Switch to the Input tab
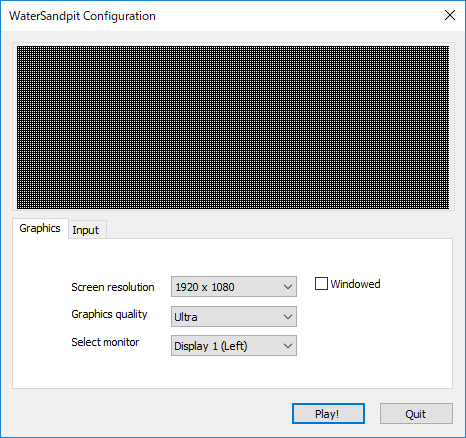Image resolution: width=466 pixels, height=438 pixels. [87, 230]
